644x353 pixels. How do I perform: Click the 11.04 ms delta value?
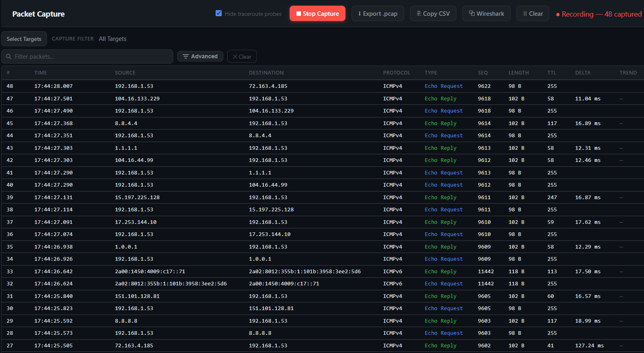point(588,99)
